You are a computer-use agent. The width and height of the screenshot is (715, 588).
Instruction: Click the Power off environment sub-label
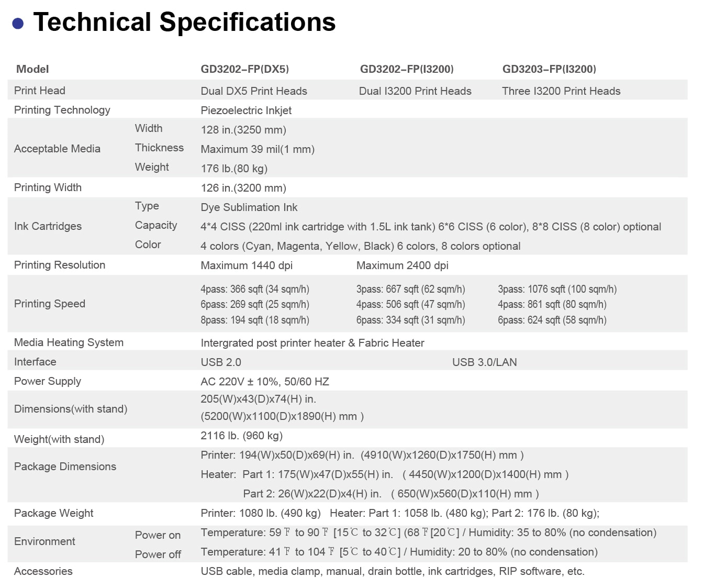[158, 554]
